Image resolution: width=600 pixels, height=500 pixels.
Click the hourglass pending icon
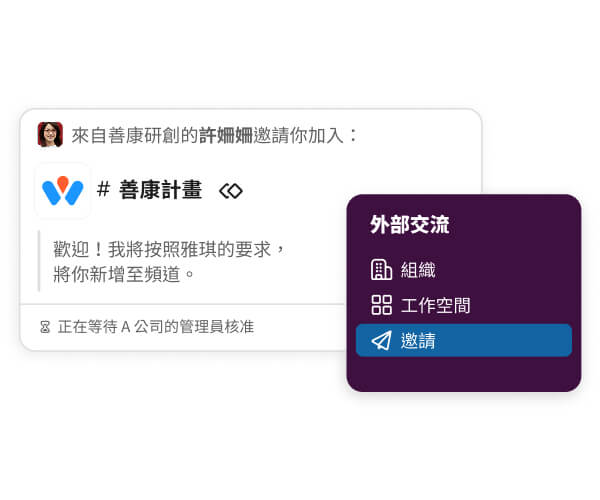[x=45, y=327]
